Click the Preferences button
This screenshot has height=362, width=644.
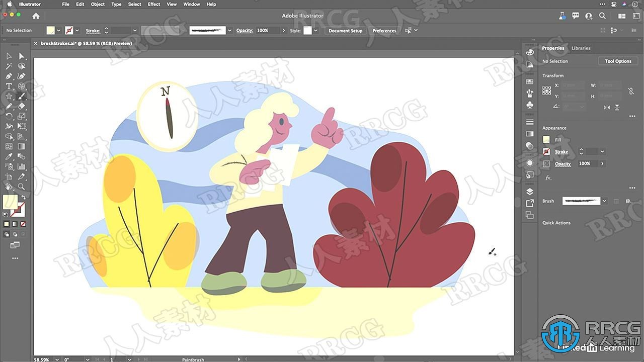[x=384, y=31]
